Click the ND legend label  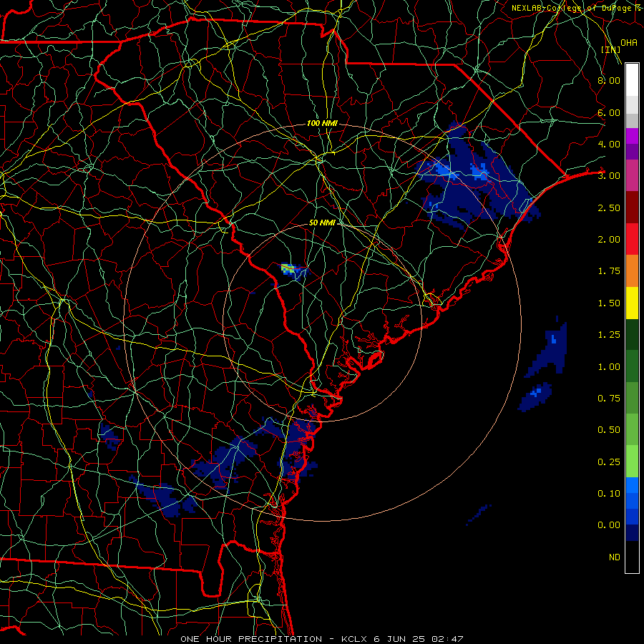tap(615, 557)
